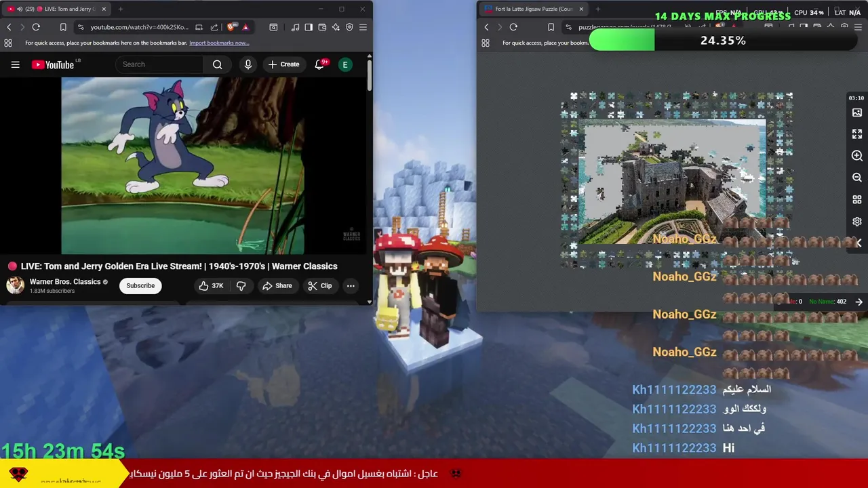Bookmark the puzzle page
The width and height of the screenshot is (868, 488).
(x=551, y=27)
